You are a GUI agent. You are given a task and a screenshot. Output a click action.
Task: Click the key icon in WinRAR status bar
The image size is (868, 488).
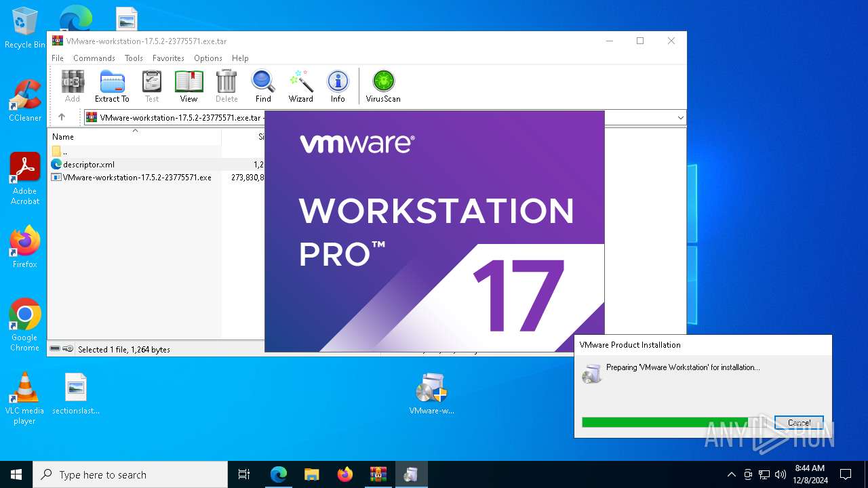(68, 349)
